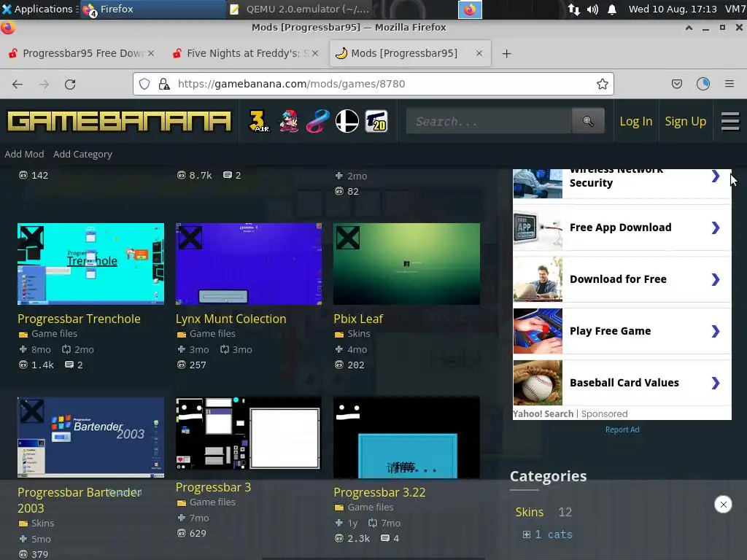Click Skins label under Pbix Leaf

click(x=359, y=334)
